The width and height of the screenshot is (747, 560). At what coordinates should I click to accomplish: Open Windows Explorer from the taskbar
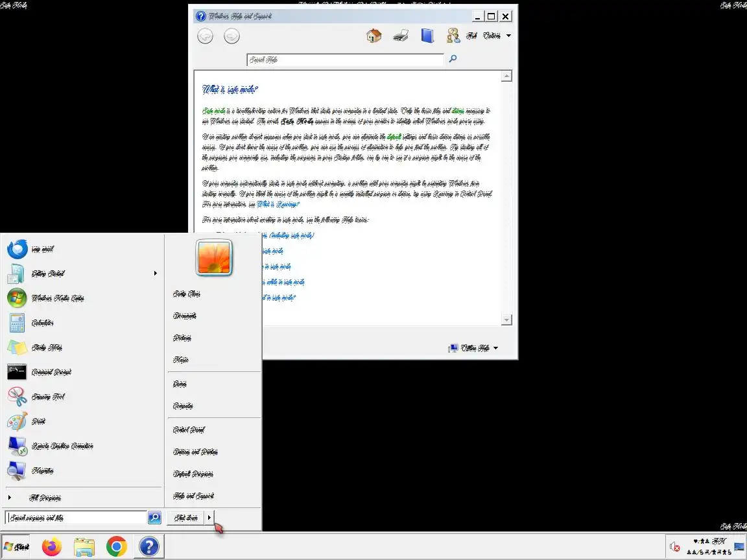pos(84,546)
